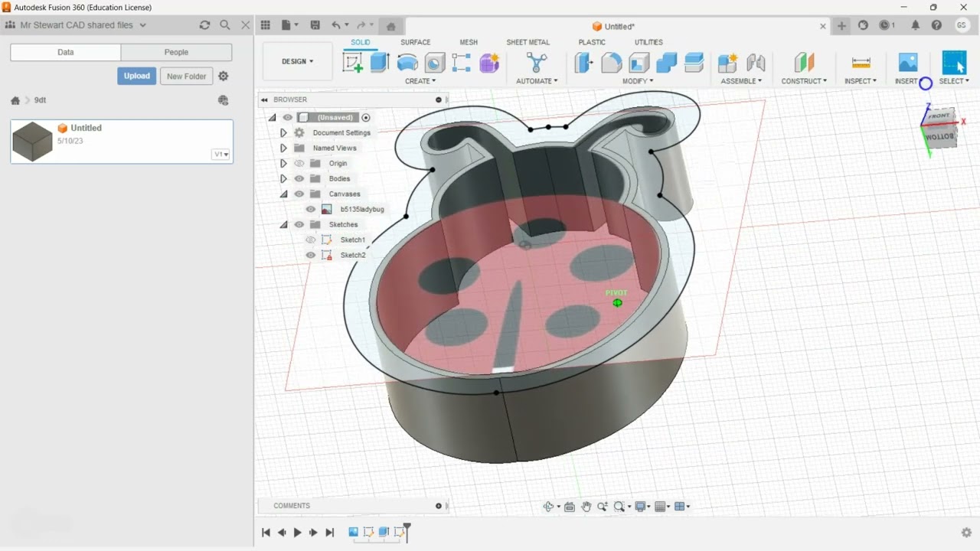Viewport: 980px width, 551px height.
Task: Select the Hole tool
Action: (435, 63)
